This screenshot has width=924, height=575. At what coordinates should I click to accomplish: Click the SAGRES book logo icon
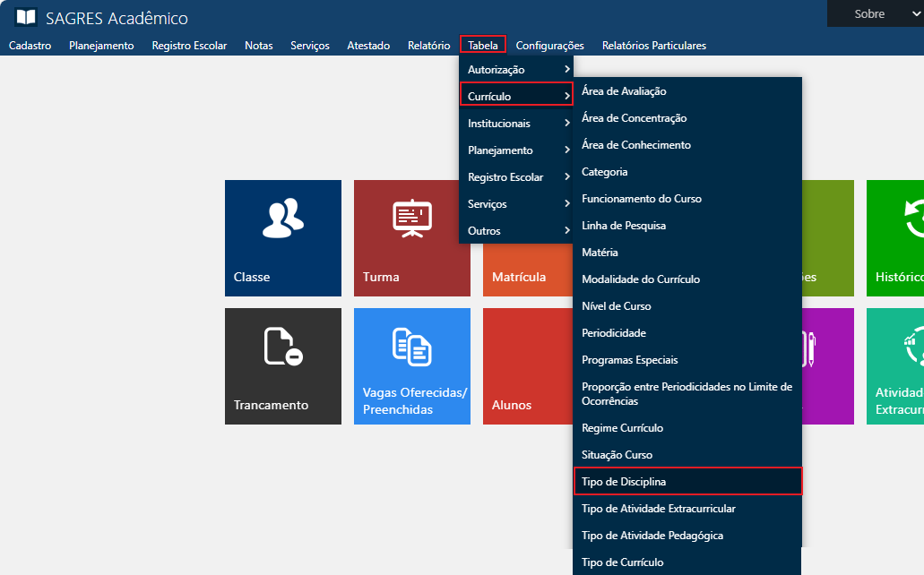tap(26, 18)
